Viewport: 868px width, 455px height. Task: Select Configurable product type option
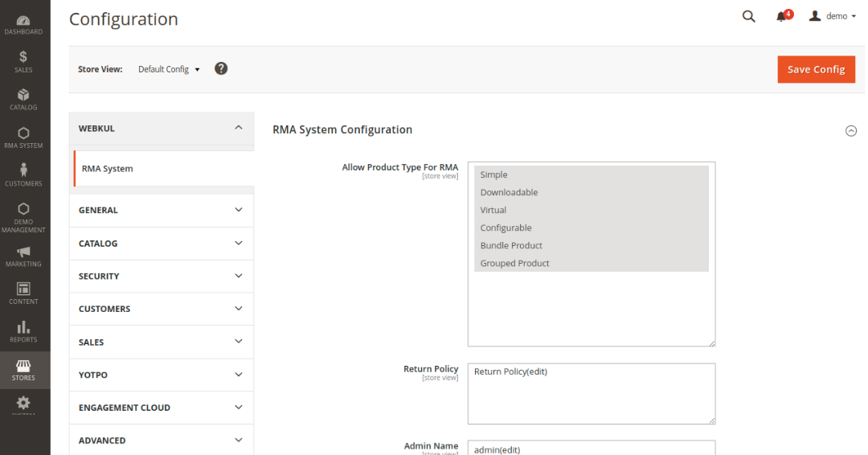tap(592, 227)
